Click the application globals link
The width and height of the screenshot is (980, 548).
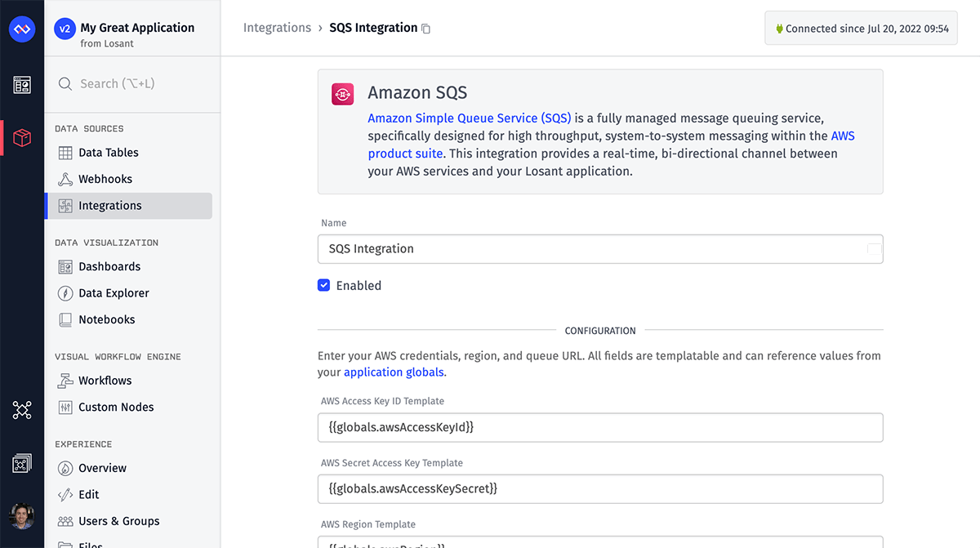click(394, 372)
